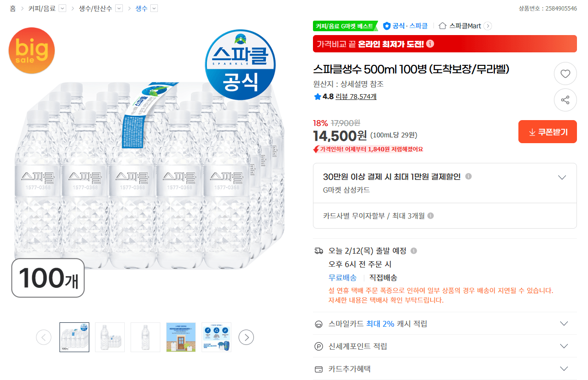Click the next thumbnail carousel arrow

click(246, 337)
